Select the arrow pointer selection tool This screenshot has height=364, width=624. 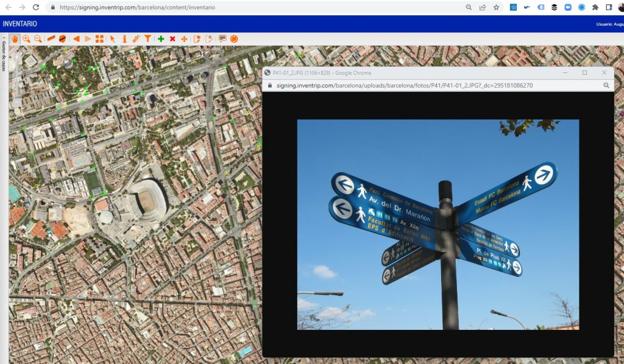pyautogui.click(x=113, y=38)
